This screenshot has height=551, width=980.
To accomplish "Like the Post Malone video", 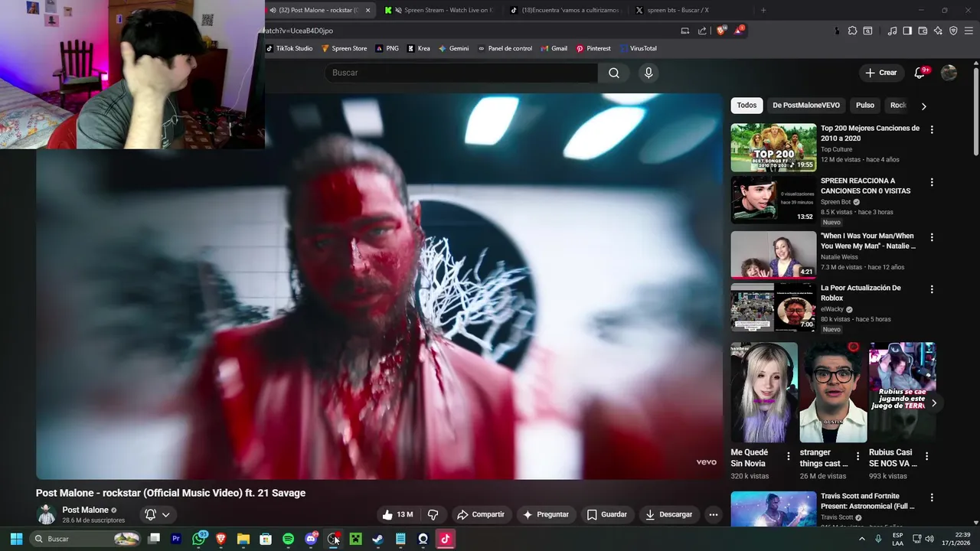I will [x=397, y=514].
